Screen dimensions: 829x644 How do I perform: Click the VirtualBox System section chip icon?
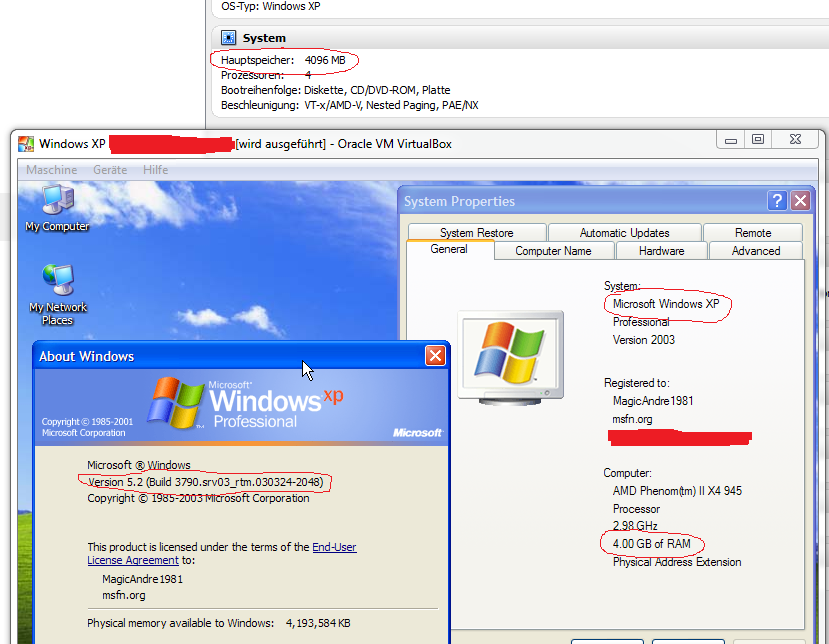point(228,38)
